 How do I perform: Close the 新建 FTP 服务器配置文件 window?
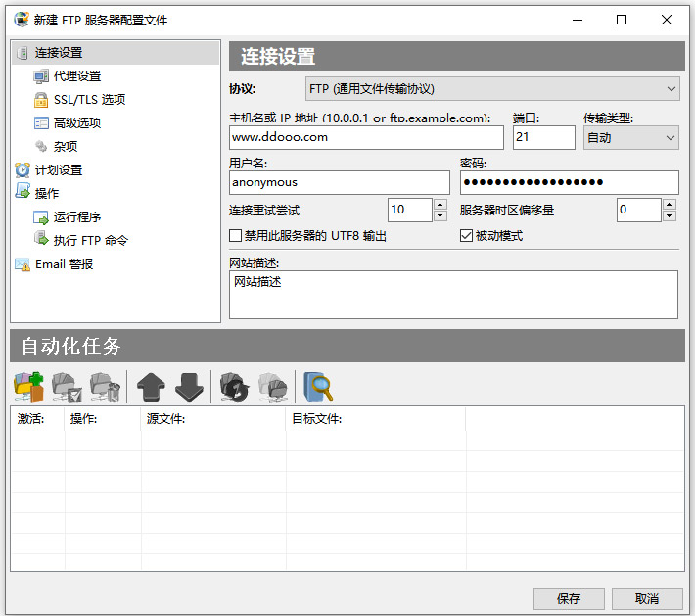coord(667,20)
